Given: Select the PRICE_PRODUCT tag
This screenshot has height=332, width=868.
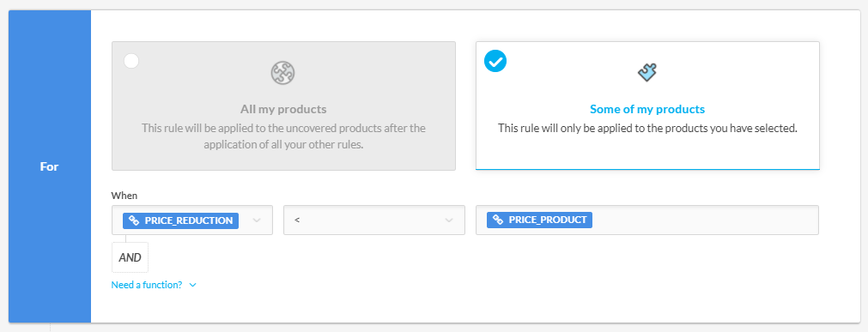Looking at the screenshot, I should coord(540,220).
